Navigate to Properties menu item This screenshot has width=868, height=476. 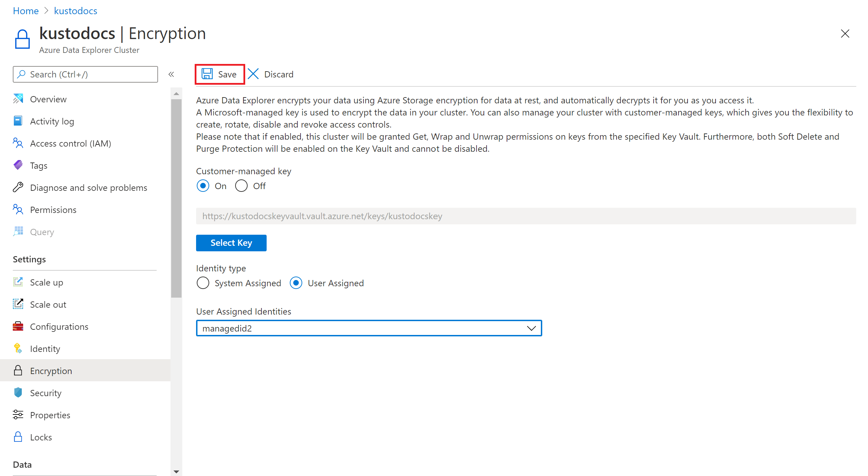(50, 414)
